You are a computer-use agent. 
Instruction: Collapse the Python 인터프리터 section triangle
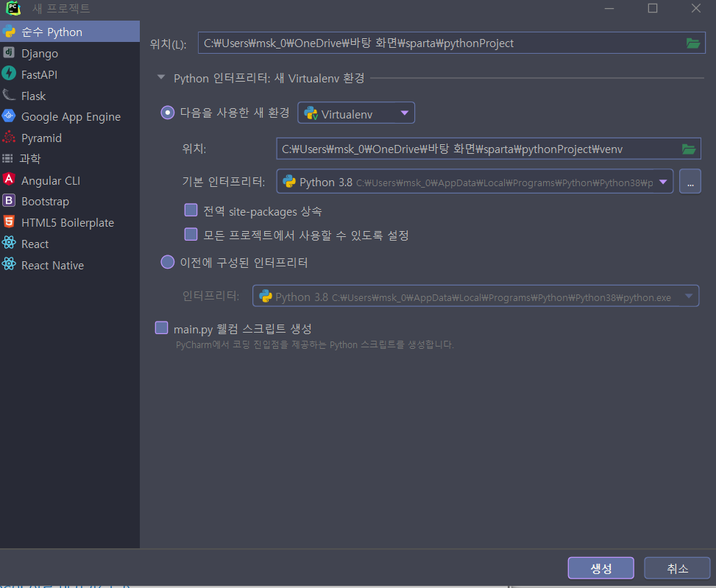point(160,77)
